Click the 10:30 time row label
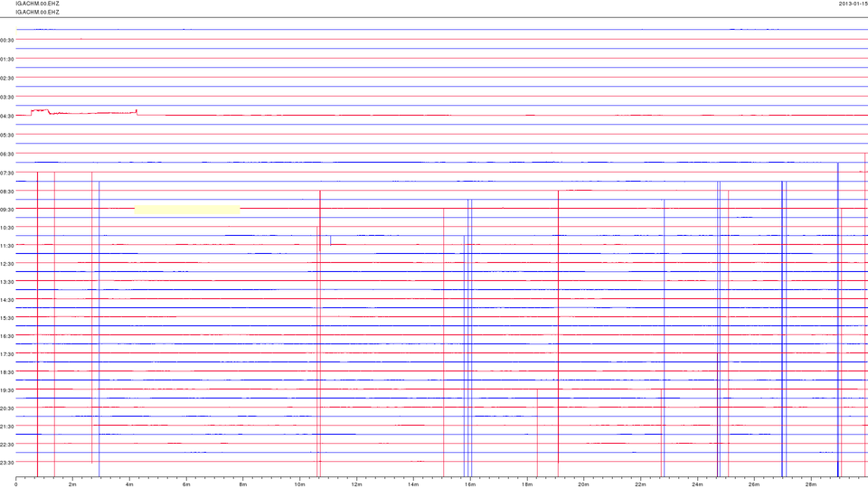The width and height of the screenshot is (868, 488). (x=7, y=228)
